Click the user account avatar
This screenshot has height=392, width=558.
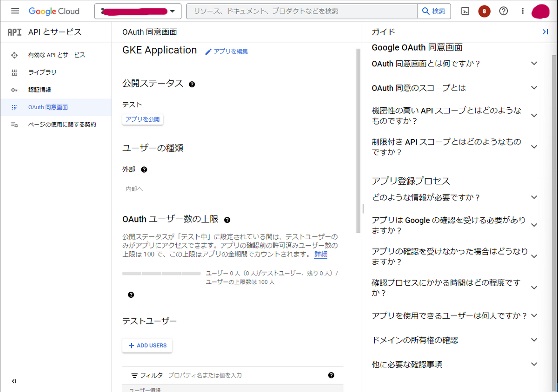point(540,11)
